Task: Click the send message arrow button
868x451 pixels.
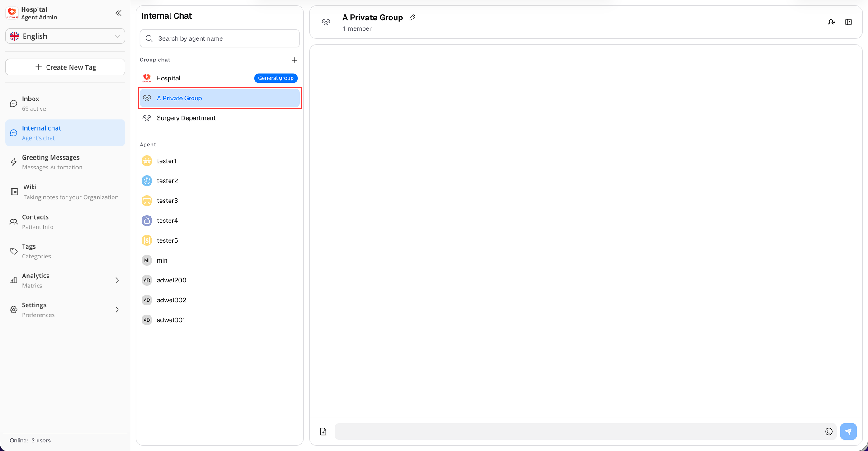Action: click(848, 432)
